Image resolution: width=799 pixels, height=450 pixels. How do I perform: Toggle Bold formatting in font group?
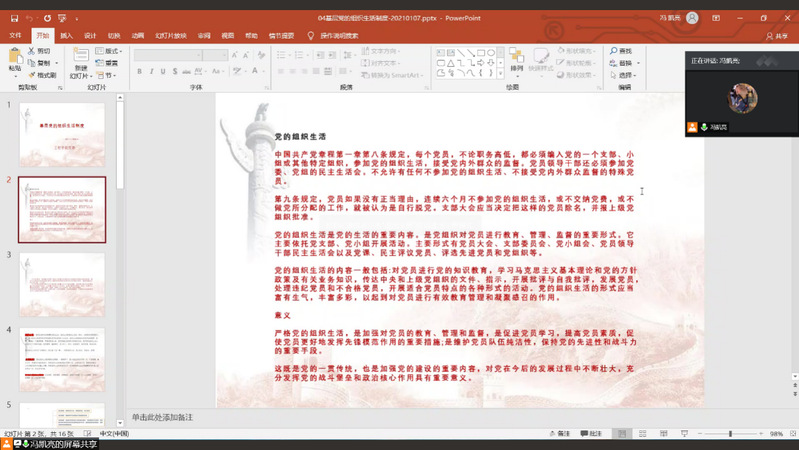point(139,73)
